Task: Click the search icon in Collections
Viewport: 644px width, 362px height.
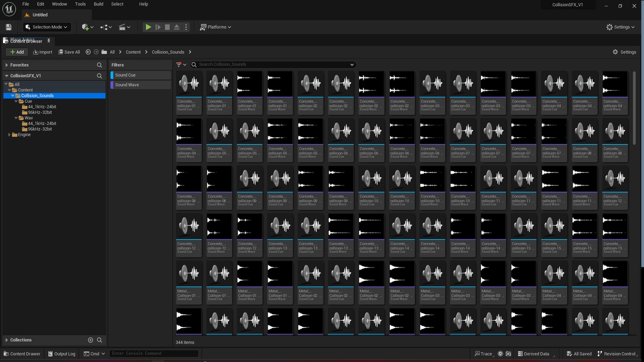Action: (x=100, y=340)
